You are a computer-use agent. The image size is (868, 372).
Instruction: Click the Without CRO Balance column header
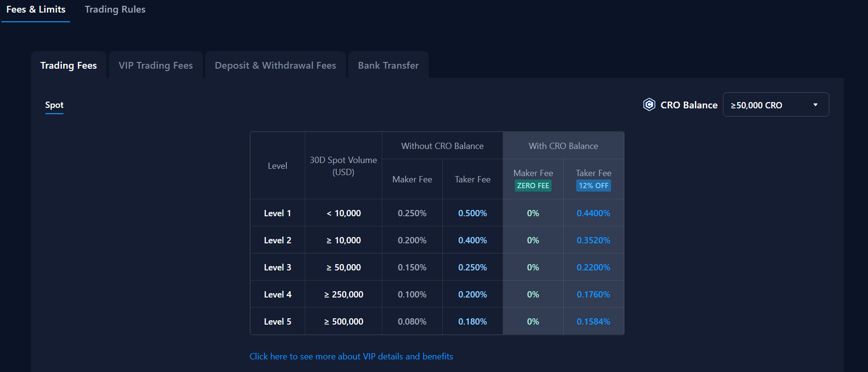(442, 146)
